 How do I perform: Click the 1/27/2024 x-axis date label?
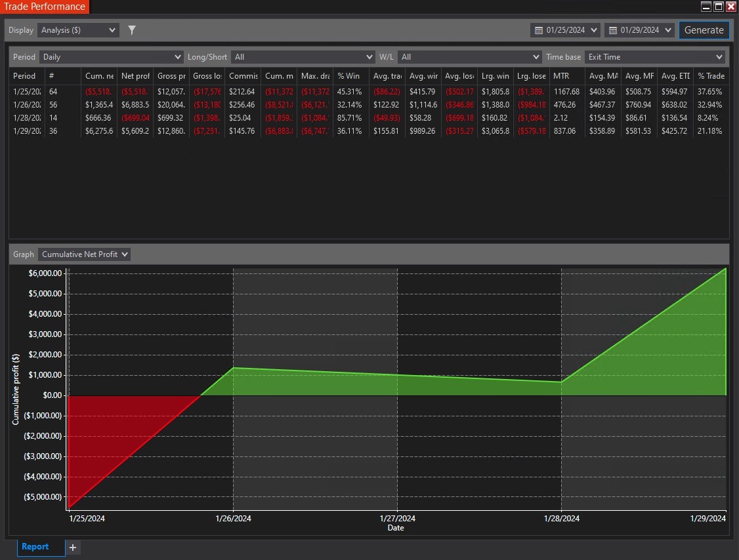pyautogui.click(x=397, y=519)
